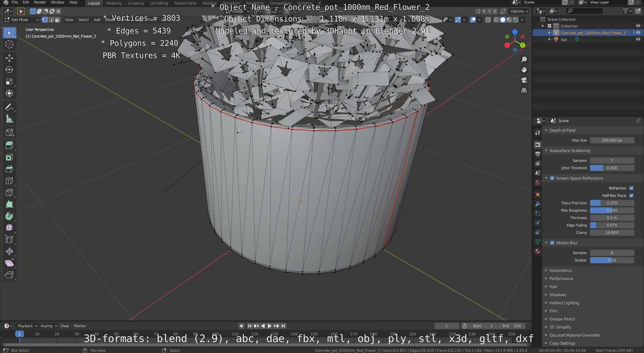Toggle the Refraction checkbox

coord(631,188)
